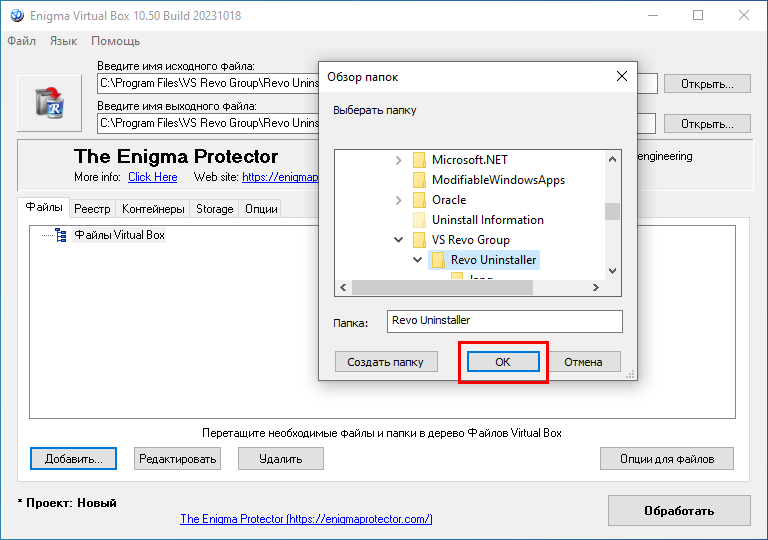Collapse the Revo Uninstaller folder node
This screenshot has height=540, width=768.
pos(417,260)
